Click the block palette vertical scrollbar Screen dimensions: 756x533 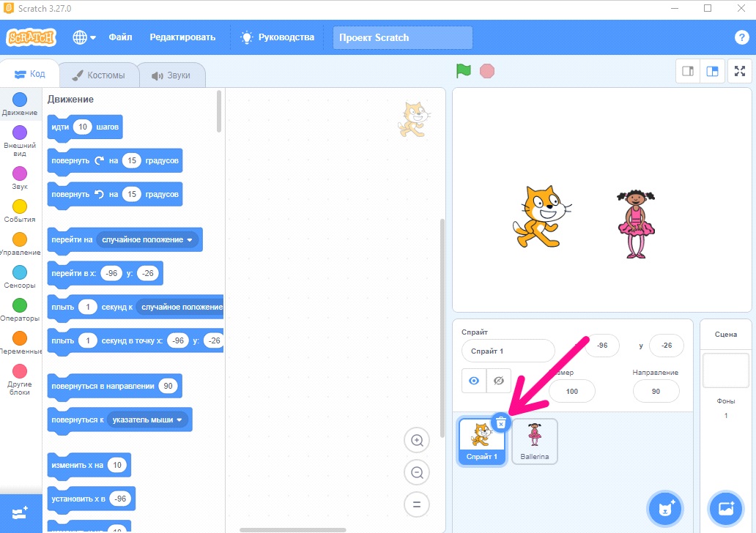click(219, 111)
